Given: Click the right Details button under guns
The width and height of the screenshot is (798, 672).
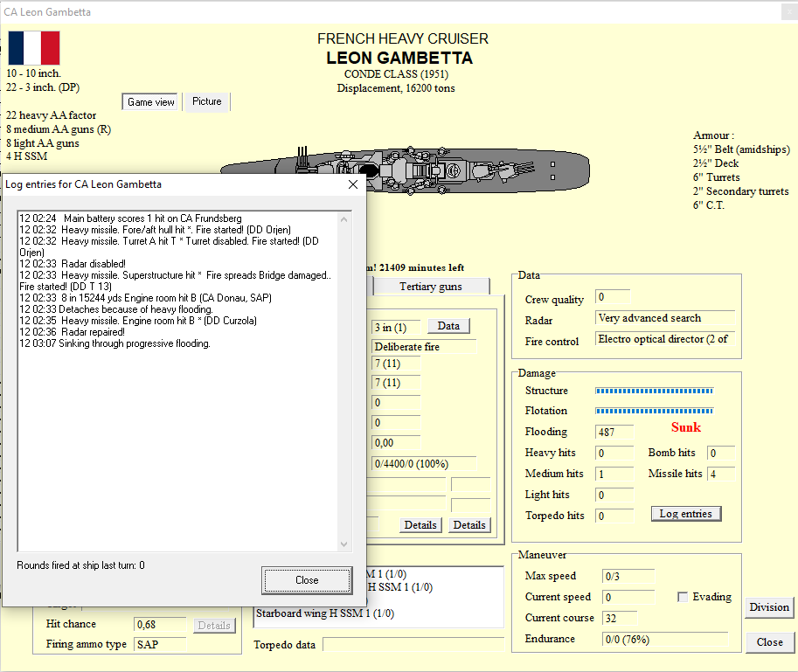Looking at the screenshot, I should coord(469,525).
